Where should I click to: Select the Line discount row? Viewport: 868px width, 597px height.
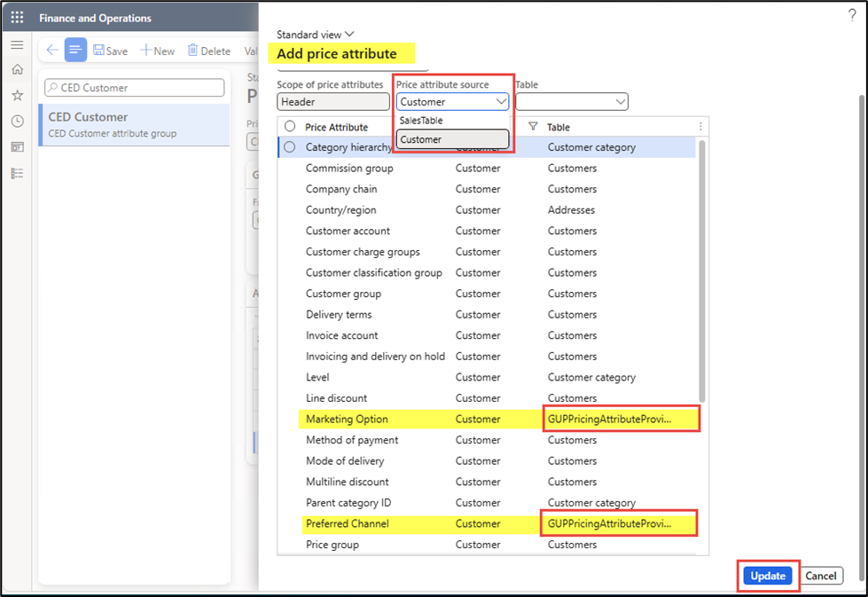pyautogui.click(x=487, y=398)
